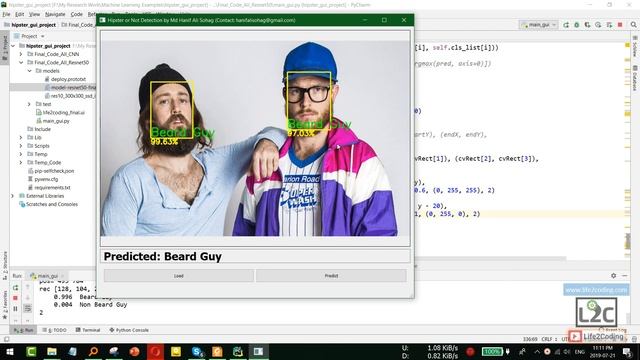
Task: Open File Explorer from taskbar
Action: pyautogui.click(x=52, y=351)
